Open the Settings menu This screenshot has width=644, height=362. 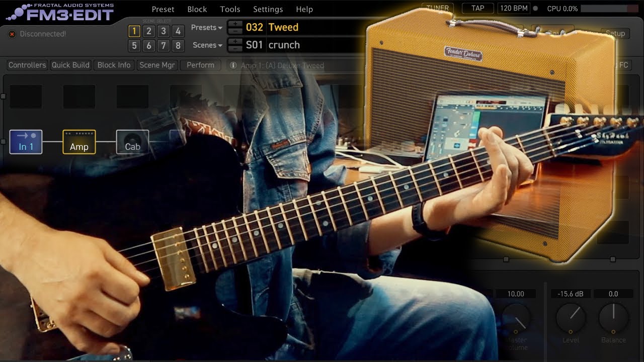point(268,9)
